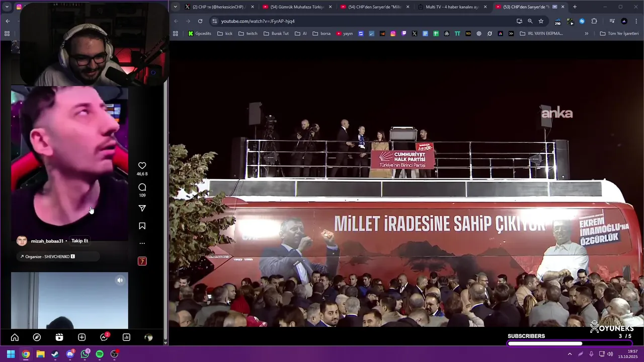
Task: Switch to the Gümrük Muhafaza Türkiye tab
Action: coord(297,7)
